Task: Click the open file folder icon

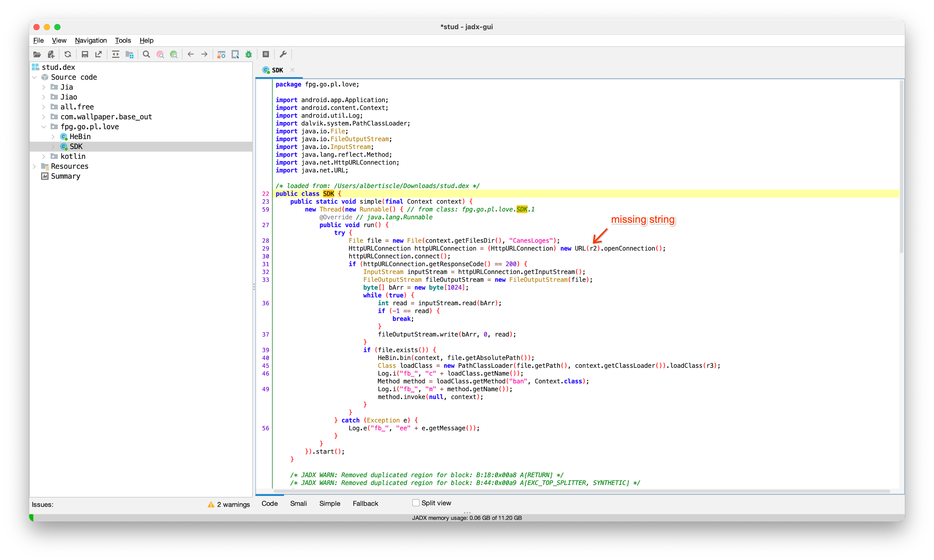Action: (x=37, y=54)
